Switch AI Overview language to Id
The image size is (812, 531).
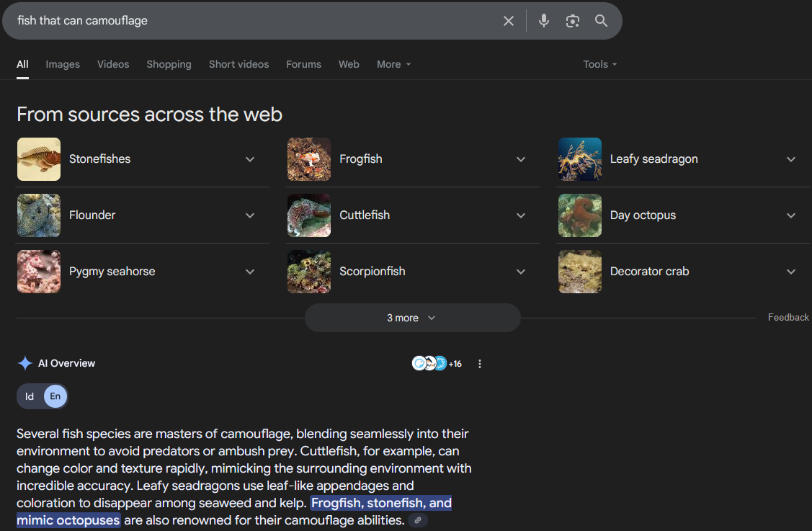(x=30, y=396)
